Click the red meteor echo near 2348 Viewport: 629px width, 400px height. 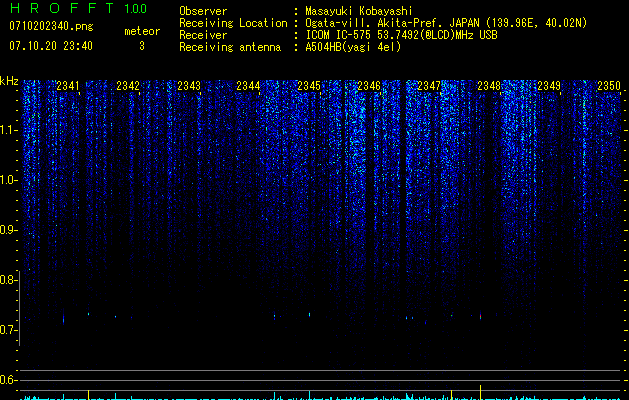click(480, 316)
